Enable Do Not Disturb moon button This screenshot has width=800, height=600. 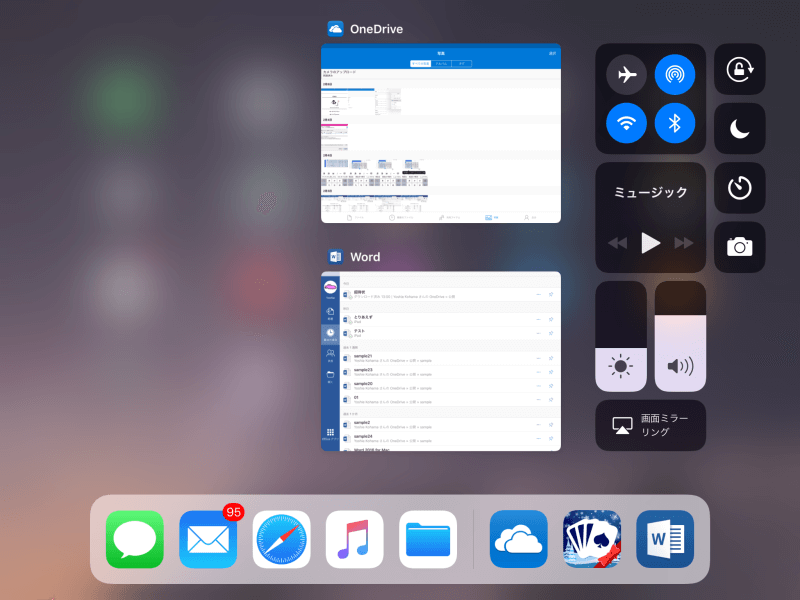pyautogui.click(x=739, y=129)
